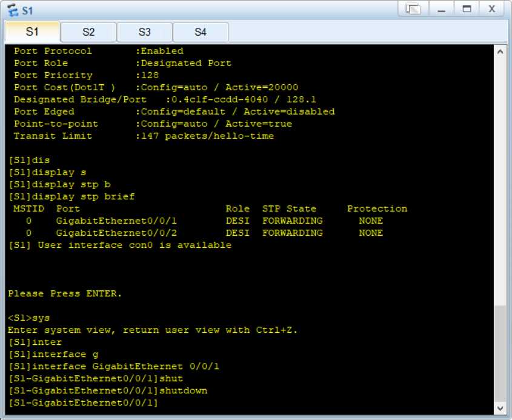Viewport: 512px width, 420px height.
Task: Close the S1 terminal window
Action: point(492,9)
